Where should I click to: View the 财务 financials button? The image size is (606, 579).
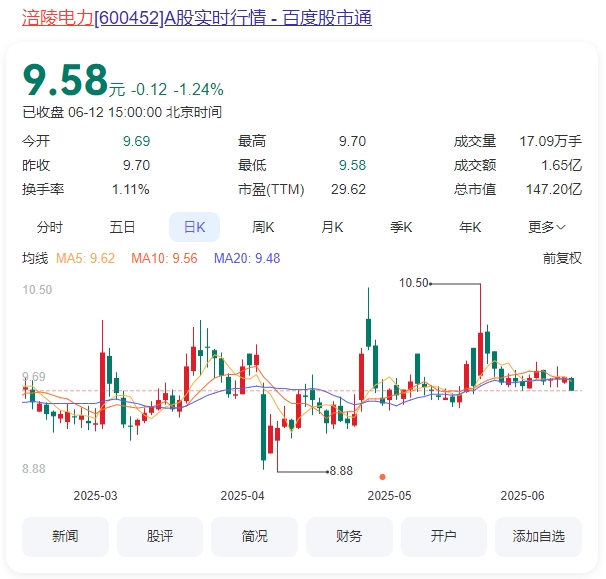(349, 536)
